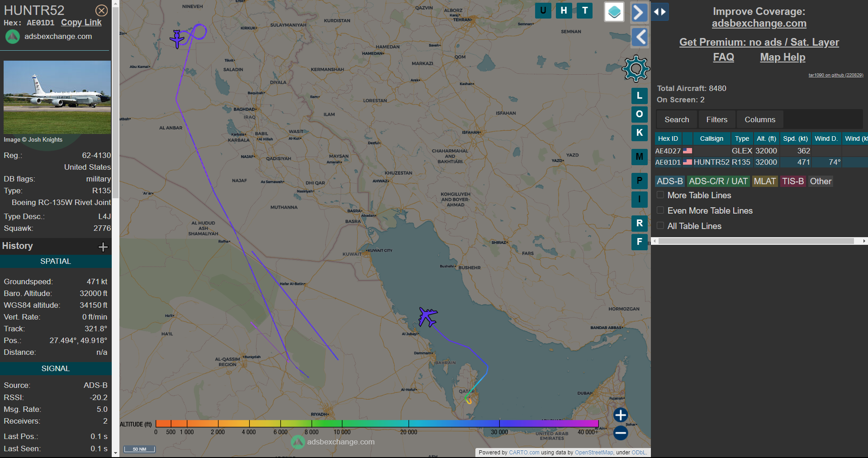Open the Search tab
868x458 pixels.
tap(677, 119)
